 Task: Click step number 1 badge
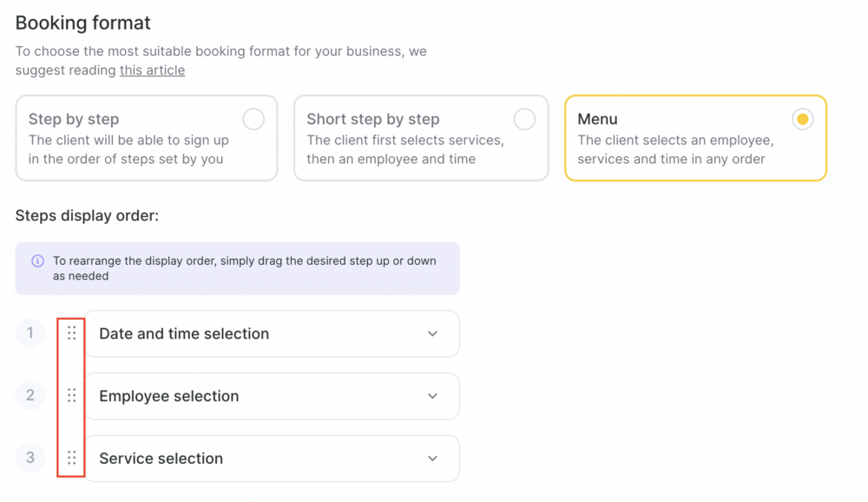(30, 333)
